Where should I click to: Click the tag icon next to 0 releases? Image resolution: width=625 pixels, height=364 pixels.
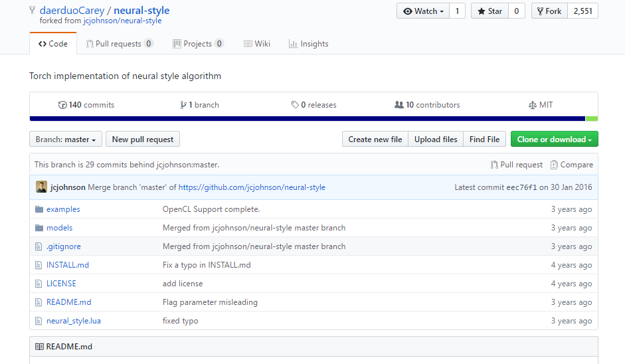(x=295, y=105)
